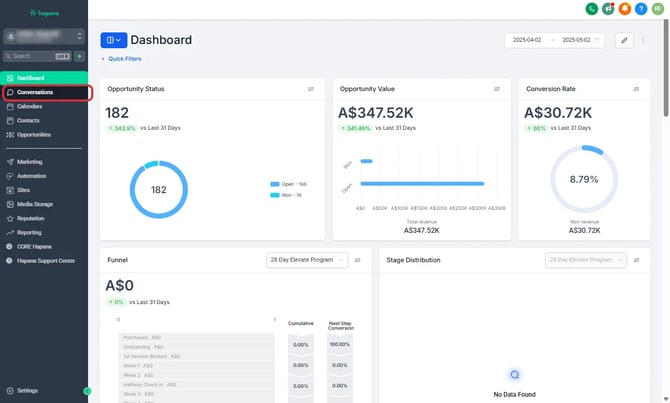Click the blue help question mark icon
This screenshot has height=403, width=670.
point(641,9)
